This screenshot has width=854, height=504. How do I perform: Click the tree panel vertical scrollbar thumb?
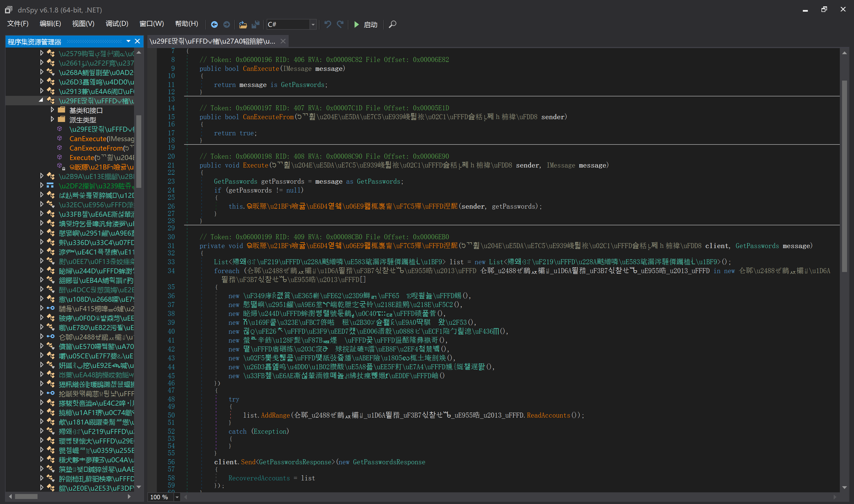pos(139,151)
